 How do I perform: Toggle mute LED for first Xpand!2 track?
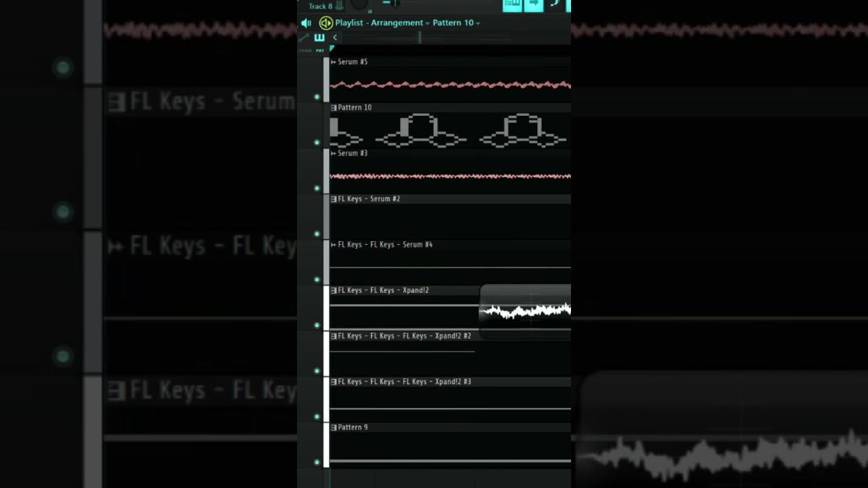coord(317,325)
